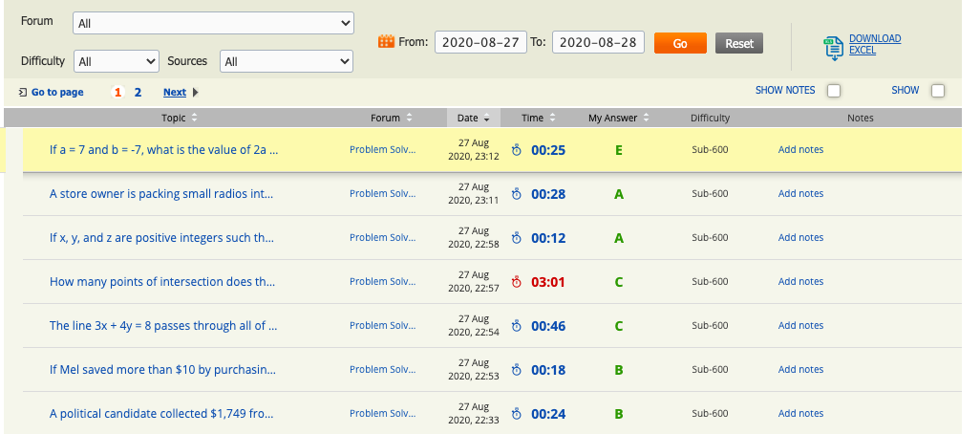The width and height of the screenshot is (980, 434).
Task: Click the Download Excel file icon
Action: pos(832,47)
